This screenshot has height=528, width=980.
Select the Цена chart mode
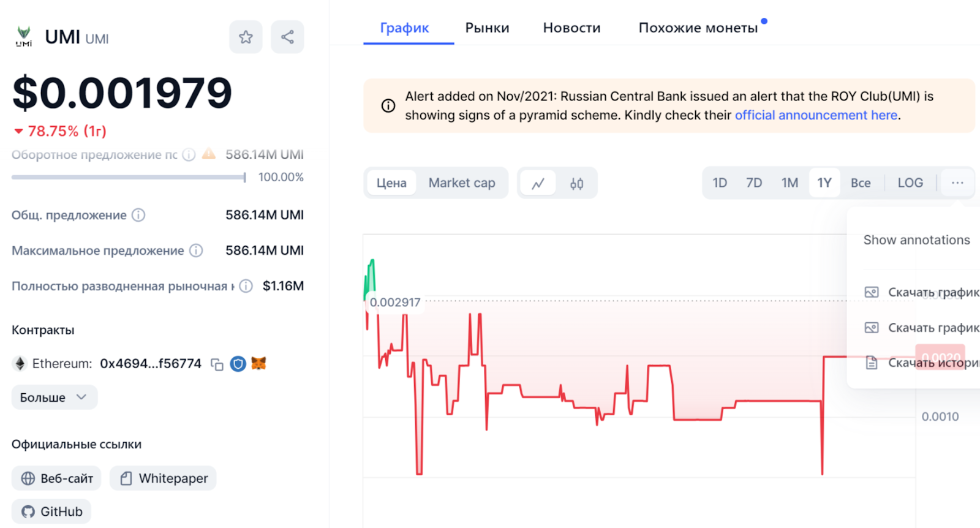coord(391,183)
